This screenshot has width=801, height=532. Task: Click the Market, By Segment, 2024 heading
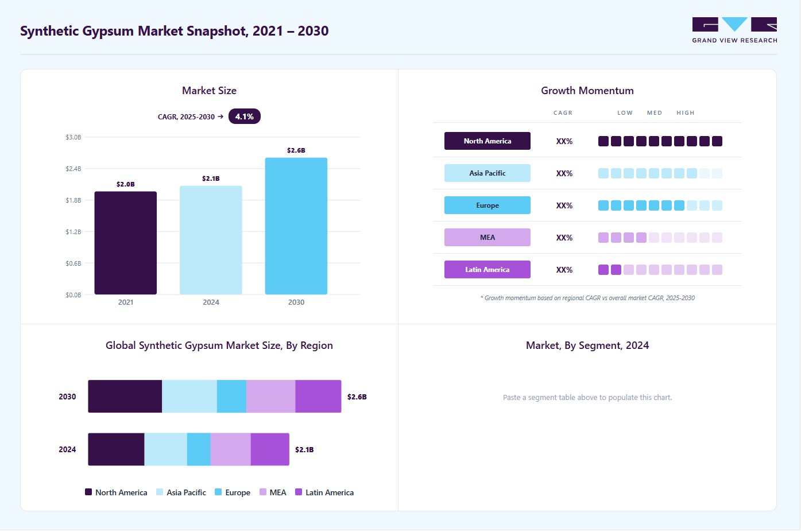[587, 345]
